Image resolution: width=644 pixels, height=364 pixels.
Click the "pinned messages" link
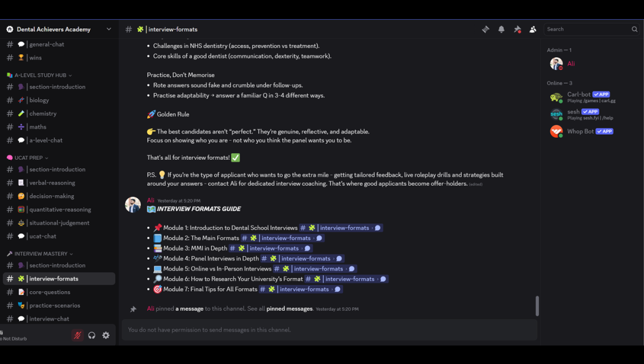(289, 309)
